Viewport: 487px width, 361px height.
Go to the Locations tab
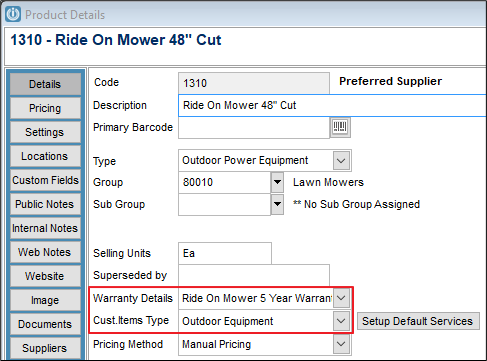click(x=45, y=156)
